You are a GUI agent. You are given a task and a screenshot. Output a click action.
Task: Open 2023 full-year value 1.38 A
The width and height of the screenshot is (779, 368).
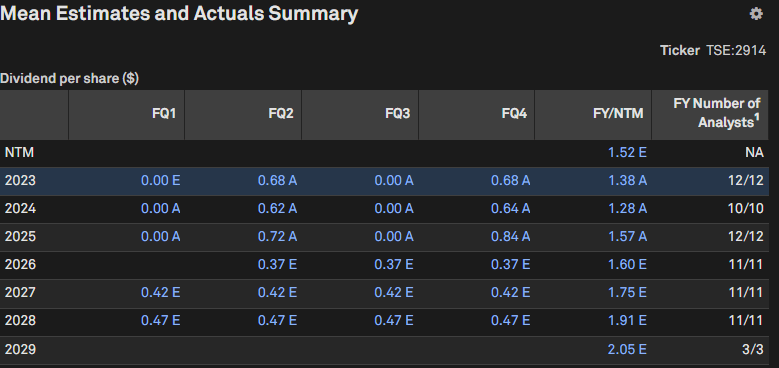[627, 180]
